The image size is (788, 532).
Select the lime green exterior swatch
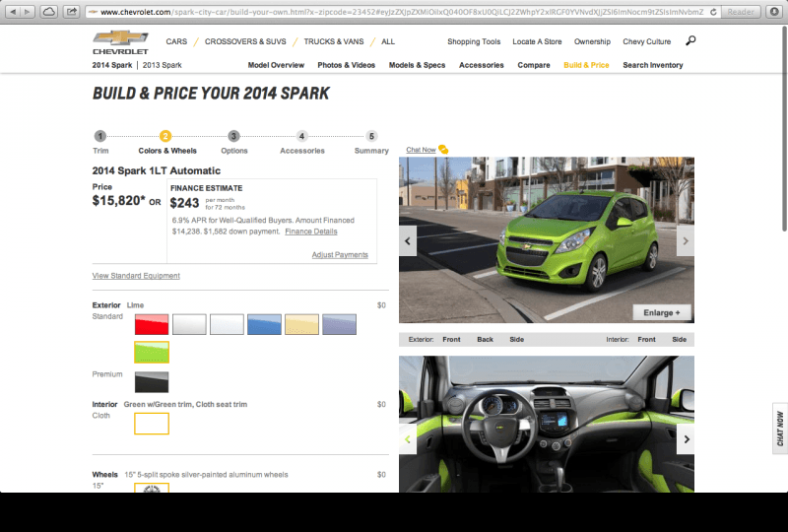click(x=152, y=352)
